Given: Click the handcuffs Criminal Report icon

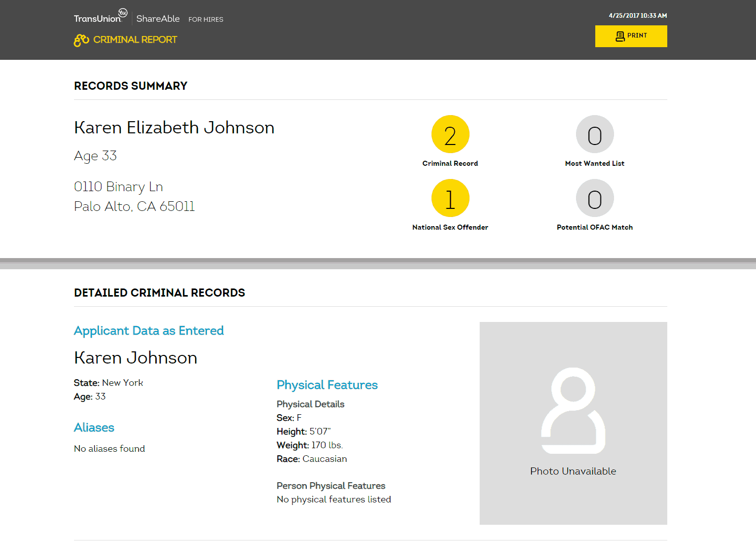Looking at the screenshot, I should click(81, 40).
